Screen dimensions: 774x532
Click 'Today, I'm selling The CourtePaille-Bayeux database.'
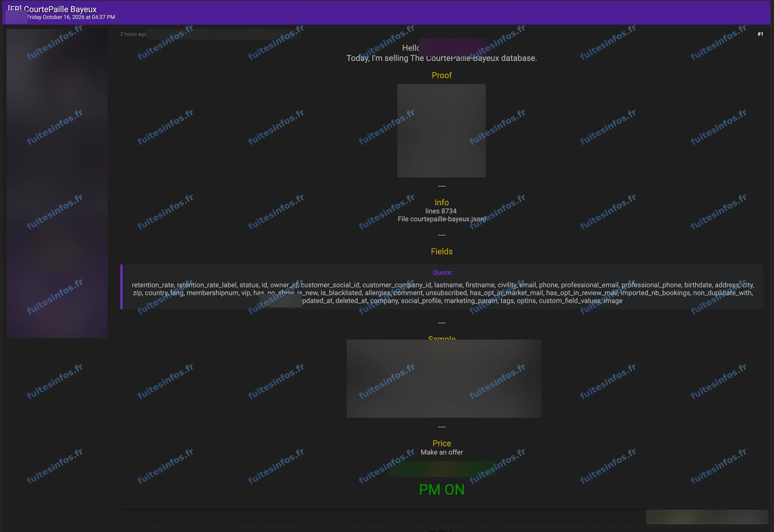click(442, 58)
